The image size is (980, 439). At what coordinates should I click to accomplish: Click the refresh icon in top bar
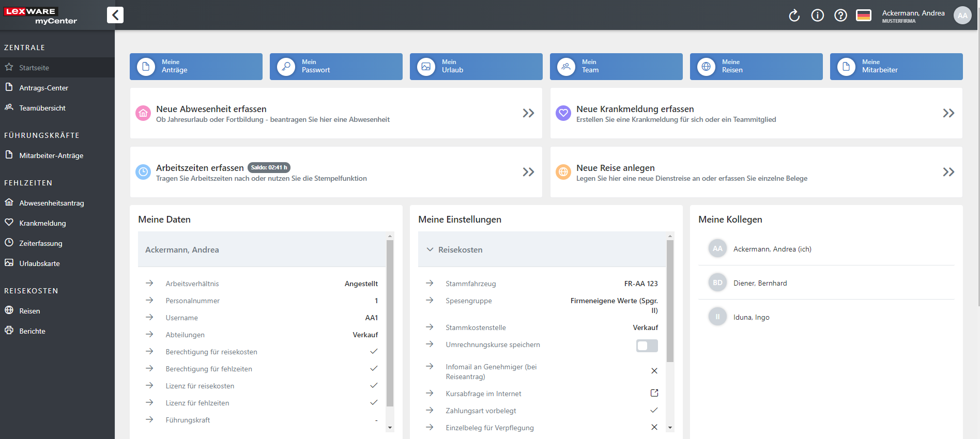794,15
